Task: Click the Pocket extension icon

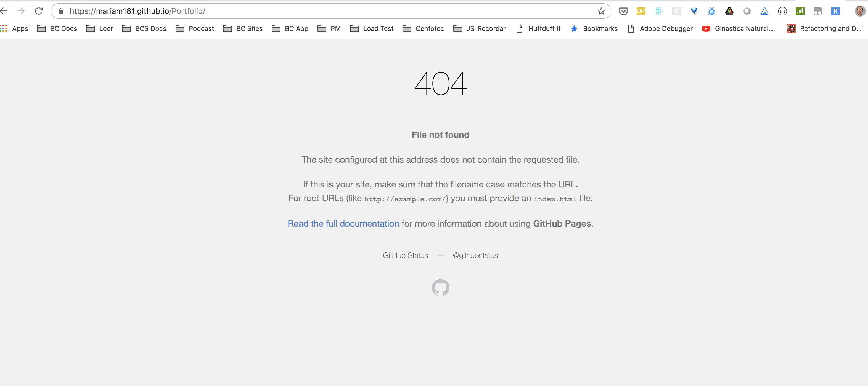Action: pyautogui.click(x=623, y=11)
